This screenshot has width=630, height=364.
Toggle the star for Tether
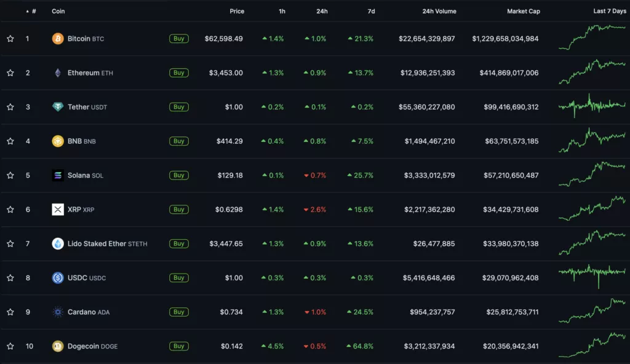click(x=10, y=107)
